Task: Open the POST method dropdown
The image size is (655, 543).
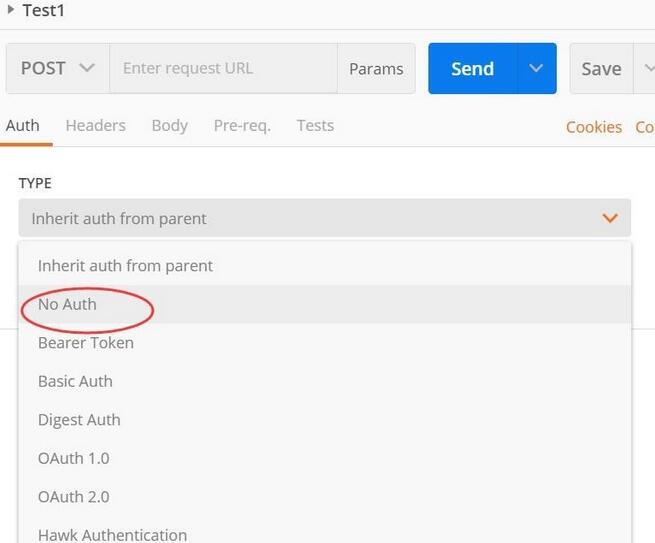Action: (x=57, y=68)
